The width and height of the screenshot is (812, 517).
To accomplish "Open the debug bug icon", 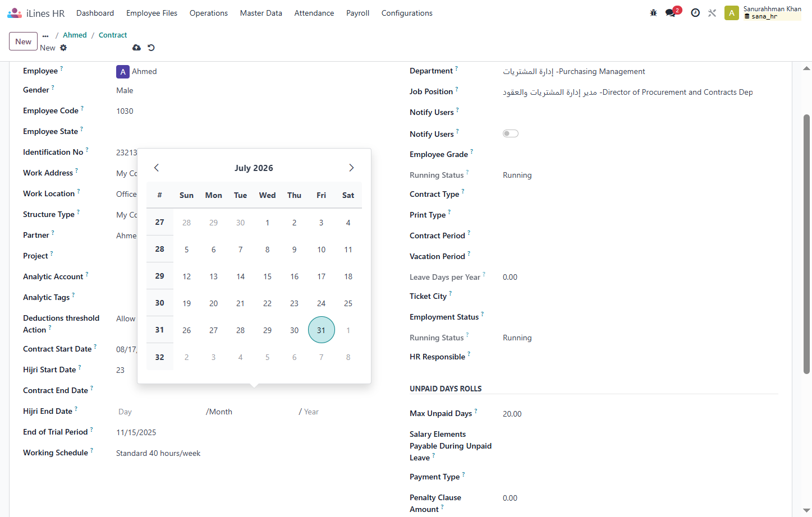I will click(x=653, y=13).
